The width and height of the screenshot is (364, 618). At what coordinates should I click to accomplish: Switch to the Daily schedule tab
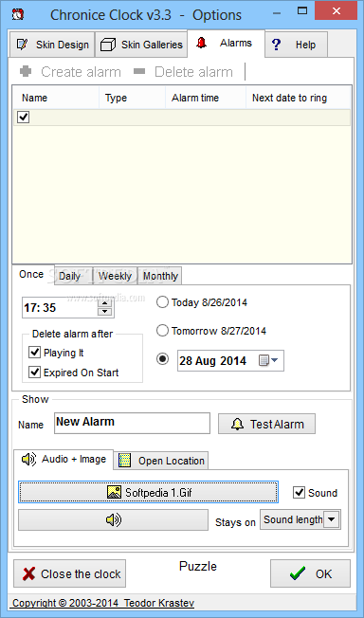pyautogui.click(x=74, y=276)
